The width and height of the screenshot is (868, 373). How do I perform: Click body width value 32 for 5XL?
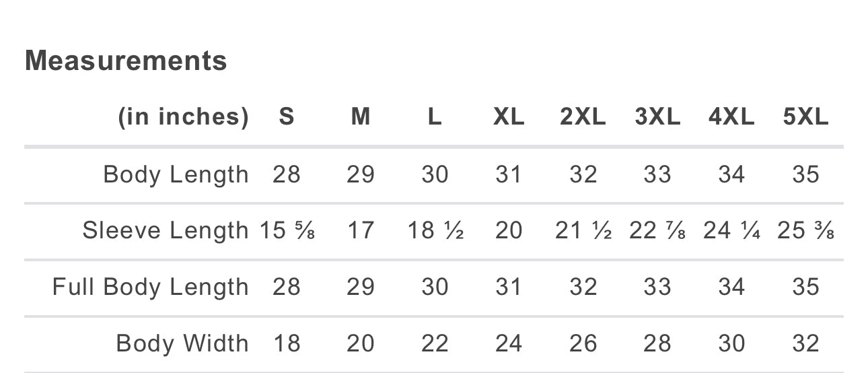pos(805,343)
